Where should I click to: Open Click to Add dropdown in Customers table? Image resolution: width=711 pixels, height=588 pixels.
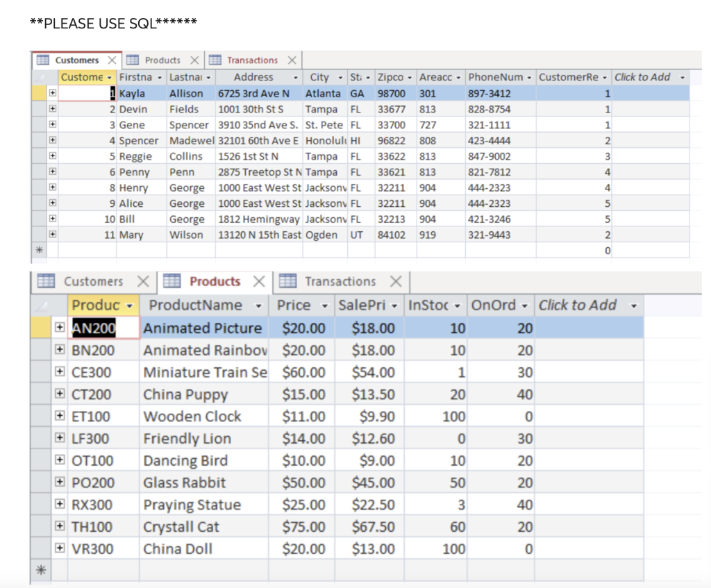(x=683, y=78)
